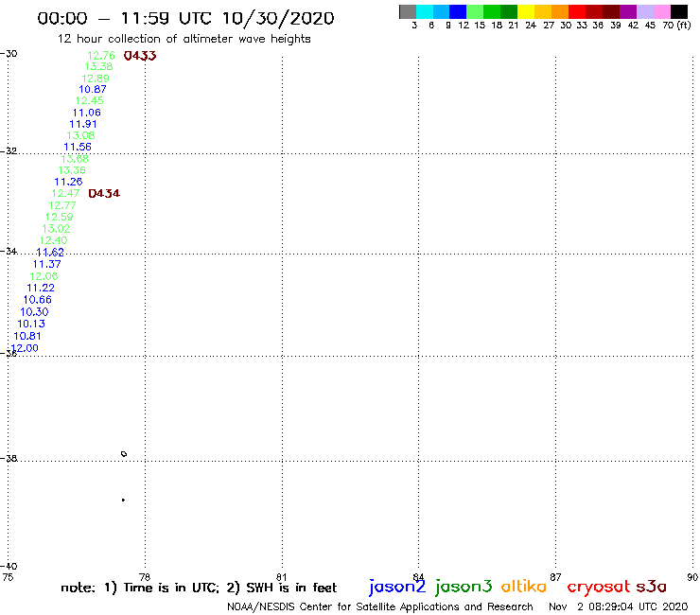Pick the 13.36 altimeter value
The width and height of the screenshot is (700, 615).
(72, 170)
